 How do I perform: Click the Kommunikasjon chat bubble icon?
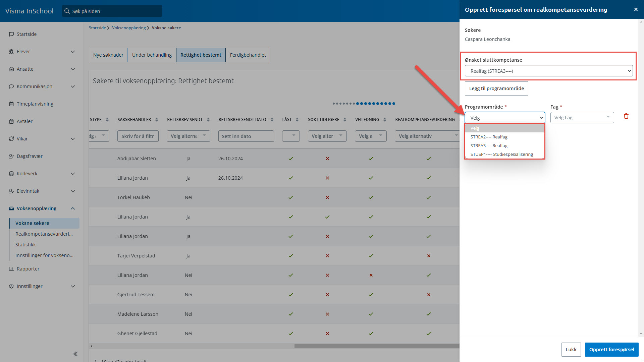point(11,86)
